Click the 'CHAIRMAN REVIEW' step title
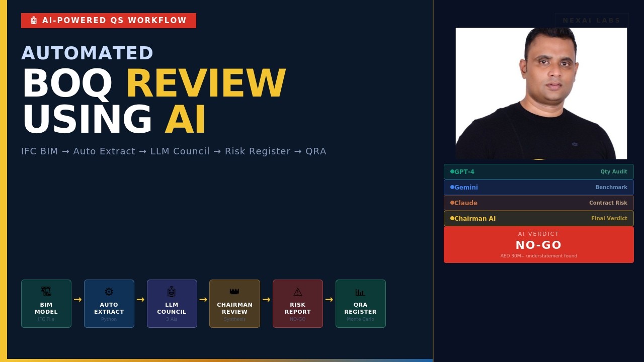The image size is (644, 362). (x=234, y=308)
